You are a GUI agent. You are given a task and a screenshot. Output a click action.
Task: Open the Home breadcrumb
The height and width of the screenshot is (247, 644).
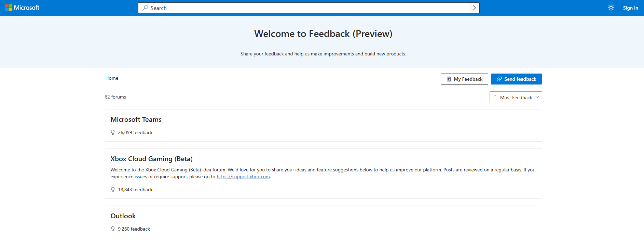[x=112, y=78]
